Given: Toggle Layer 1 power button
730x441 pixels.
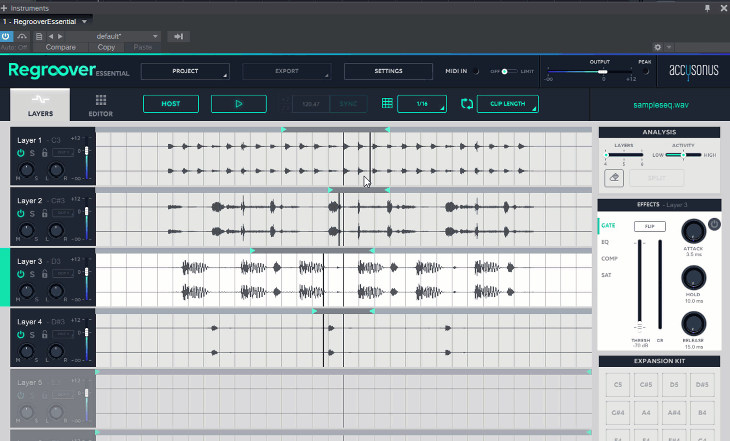Looking at the screenshot, I should 20,153.
